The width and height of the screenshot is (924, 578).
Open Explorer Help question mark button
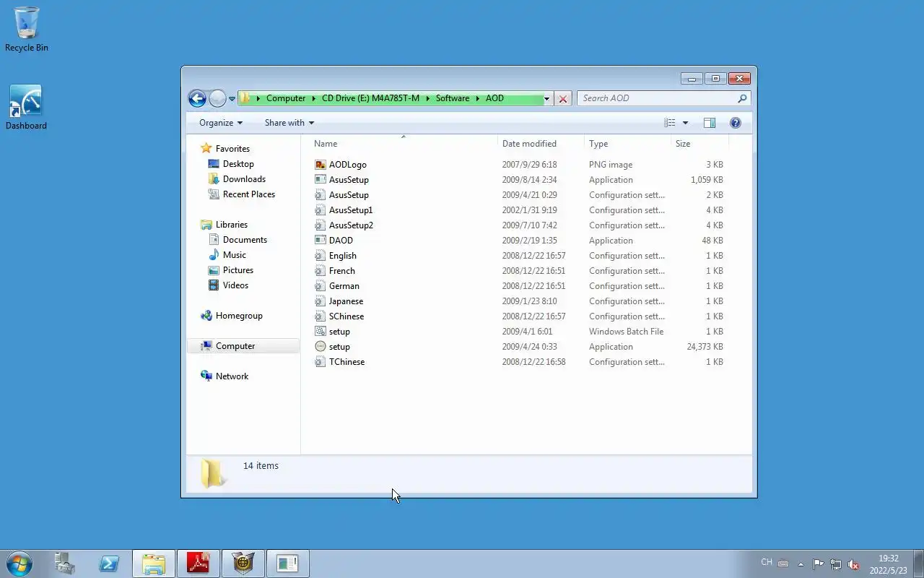tap(736, 123)
